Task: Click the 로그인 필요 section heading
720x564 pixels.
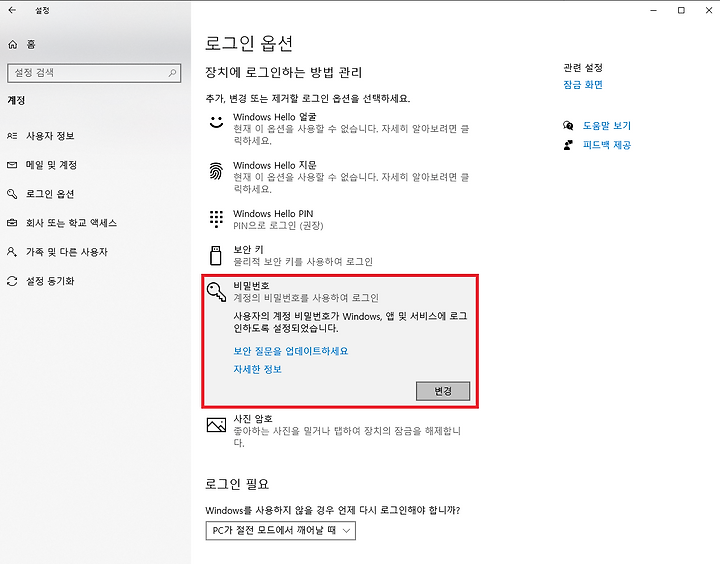Action: coord(237,484)
